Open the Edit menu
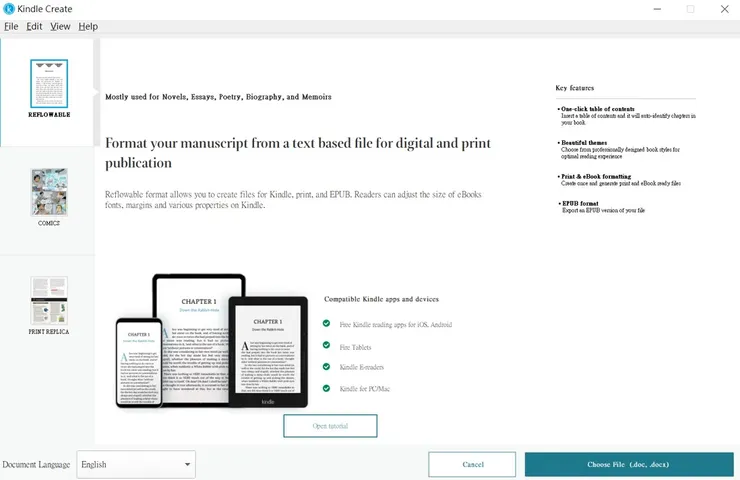The height and width of the screenshot is (480, 740). tap(34, 26)
